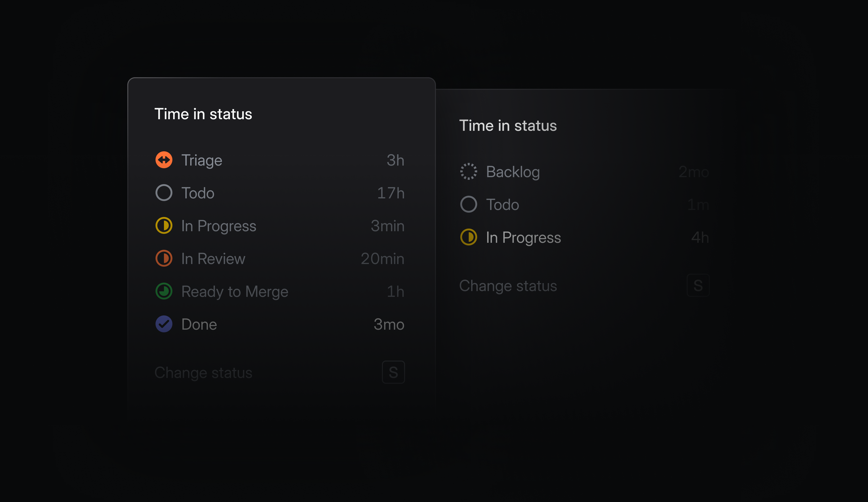Set status to Backlog
This screenshot has height=502, width=868.
(x=513, y=172)
